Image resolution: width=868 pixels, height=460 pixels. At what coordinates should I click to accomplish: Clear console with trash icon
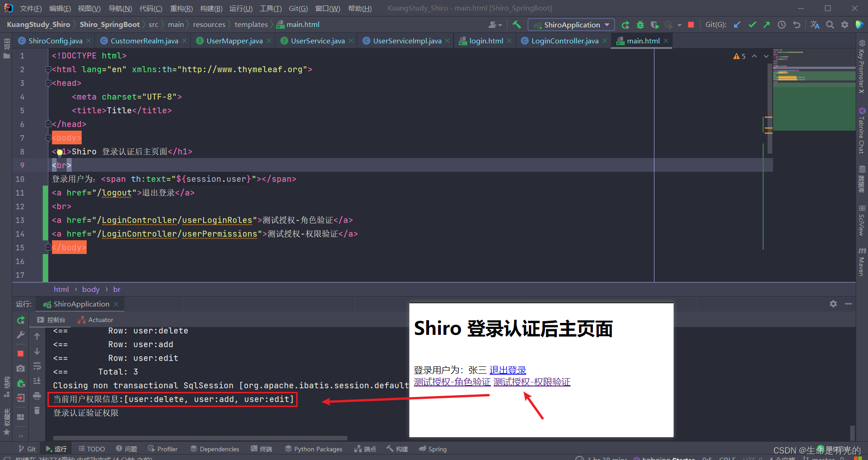coord(37,411)
